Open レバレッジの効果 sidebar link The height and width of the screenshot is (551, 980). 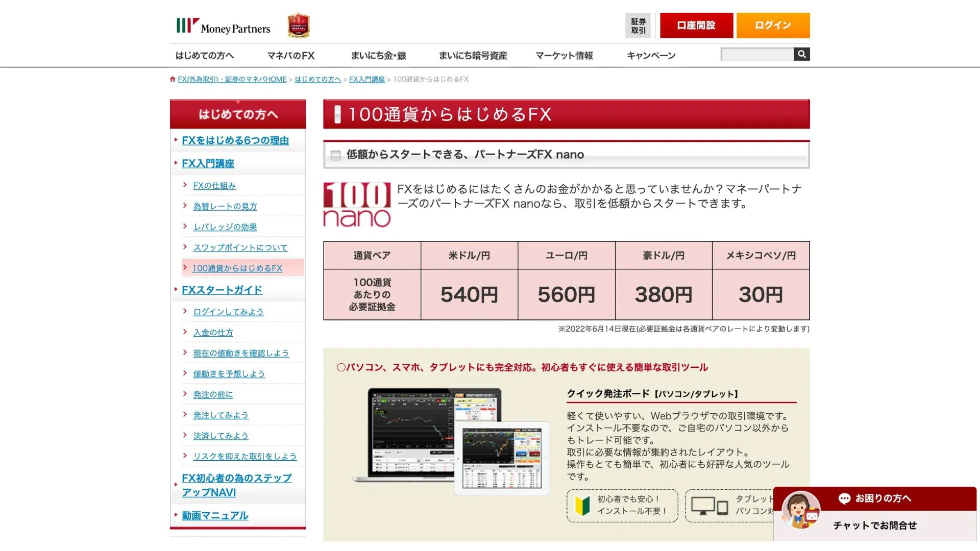(x=225, y=227)
